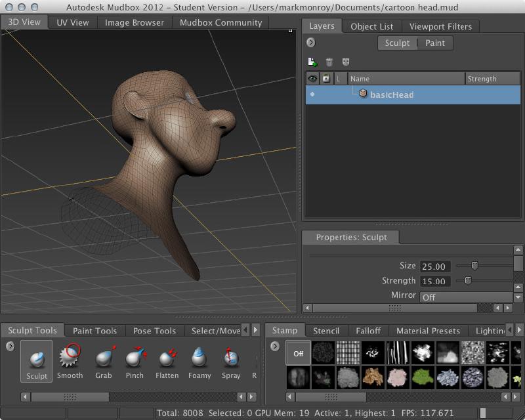Screen dimensions: 525x420
Task: Toggle visibility of the basicHead layer
Action: coord(313,94)
